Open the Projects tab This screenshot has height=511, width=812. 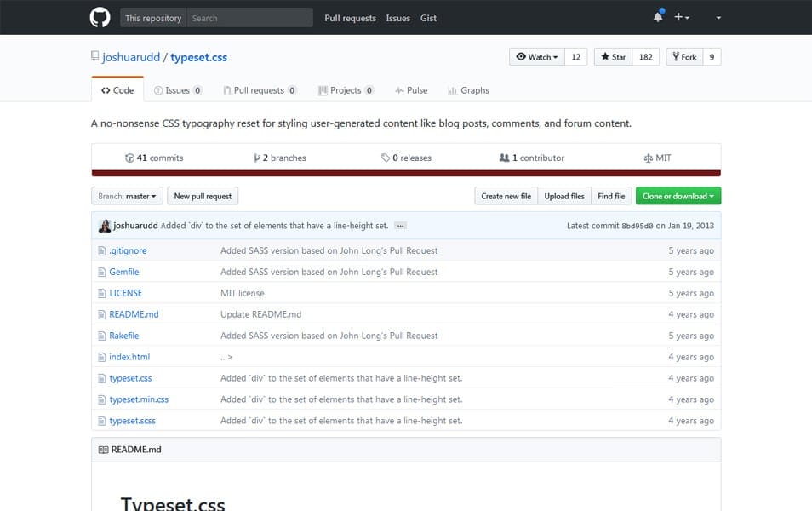click(346, 90)
